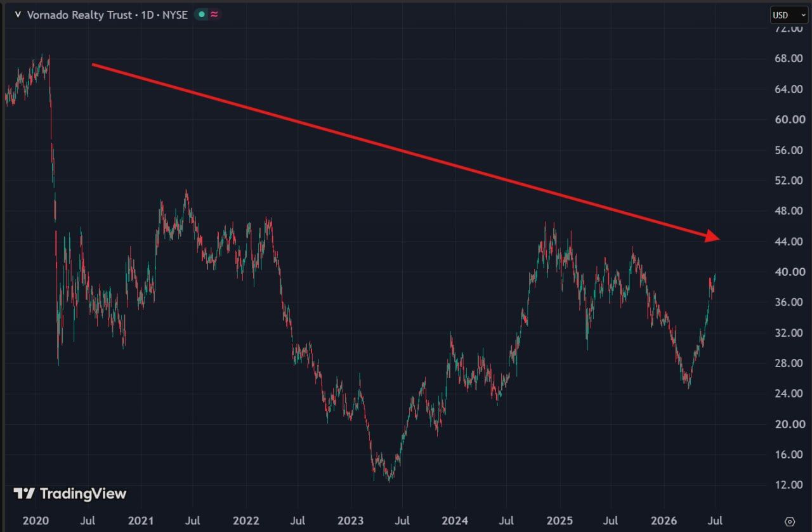The image size is (812, 532).
Task: Click the 2023 time axis label
Action: click(350, 521)
